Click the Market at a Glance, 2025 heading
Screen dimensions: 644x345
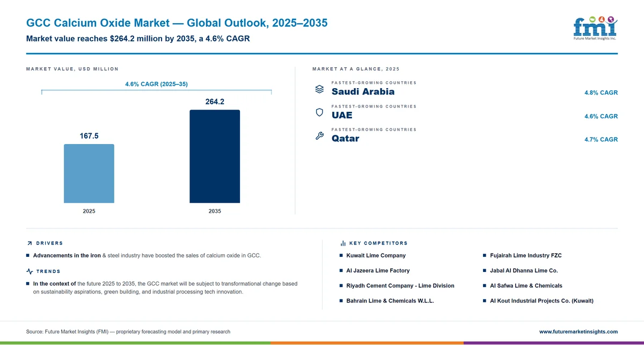pyautogui.click(x=356, y=69)
